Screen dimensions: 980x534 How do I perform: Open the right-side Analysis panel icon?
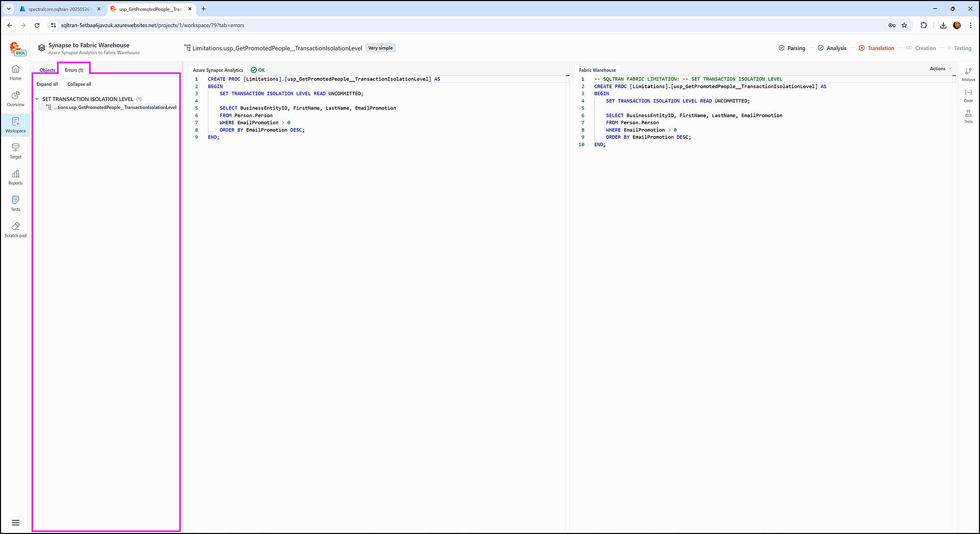pos(968,74)
